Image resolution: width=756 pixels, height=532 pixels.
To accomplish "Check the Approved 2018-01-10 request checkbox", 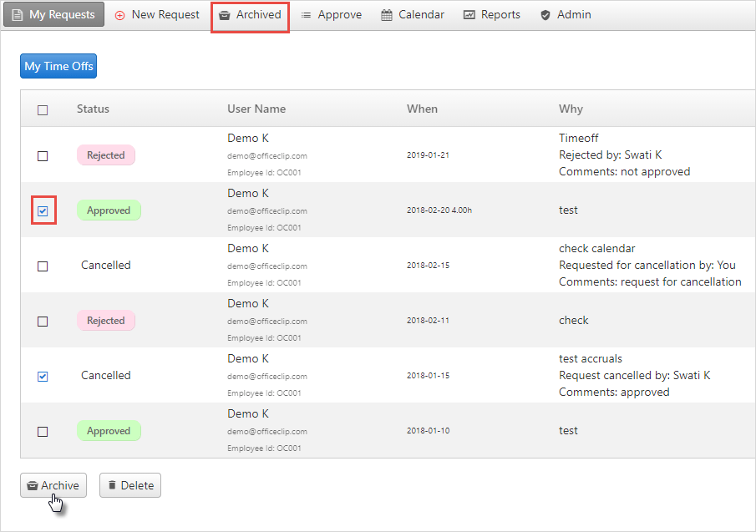I will coord(43,432).
